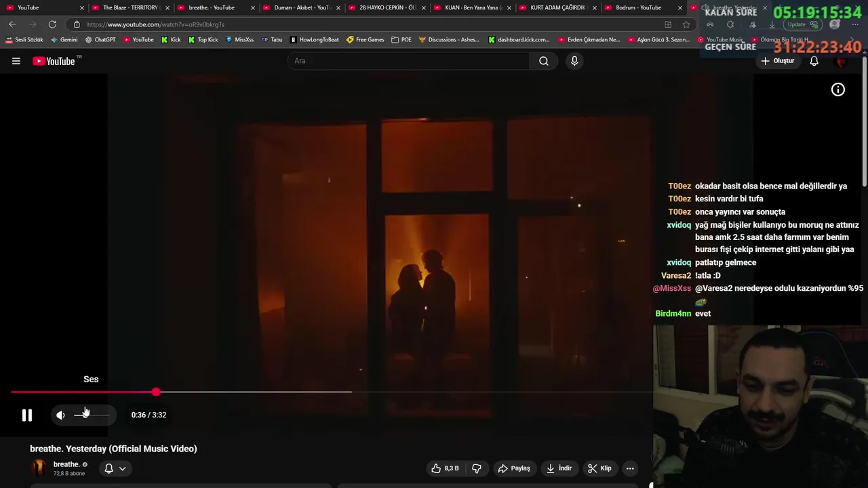Open Top Kick bookmark
The width and height of the screenshot is (868, 488).
[203, 39]
